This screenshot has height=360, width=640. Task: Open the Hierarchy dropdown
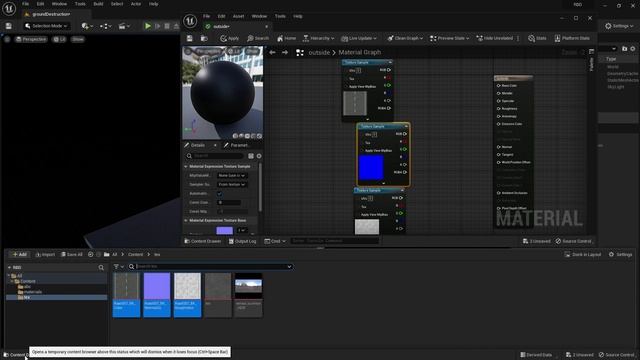318,38
